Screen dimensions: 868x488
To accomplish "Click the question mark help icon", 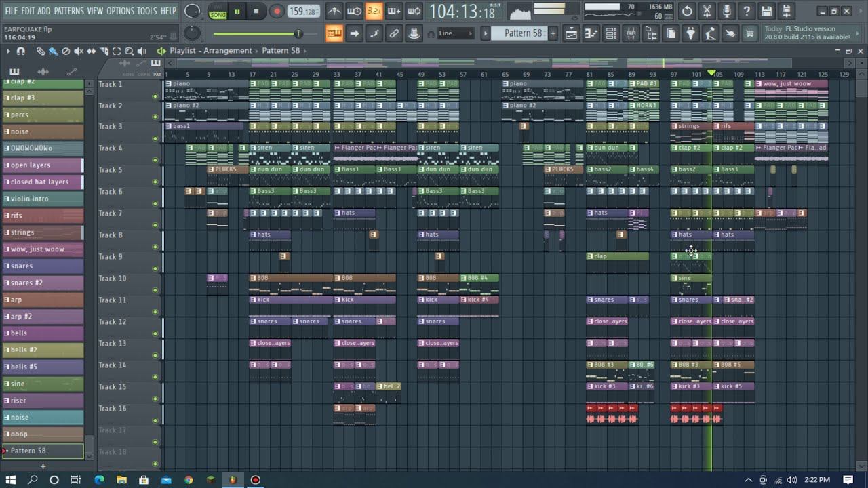I will [747, 11].
